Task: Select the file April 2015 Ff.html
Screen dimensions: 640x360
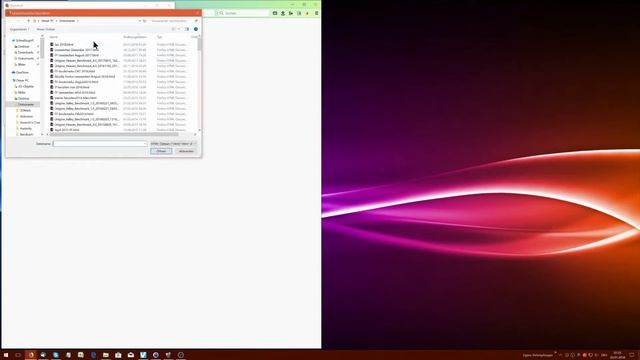Action: click(x=67, y=130)
